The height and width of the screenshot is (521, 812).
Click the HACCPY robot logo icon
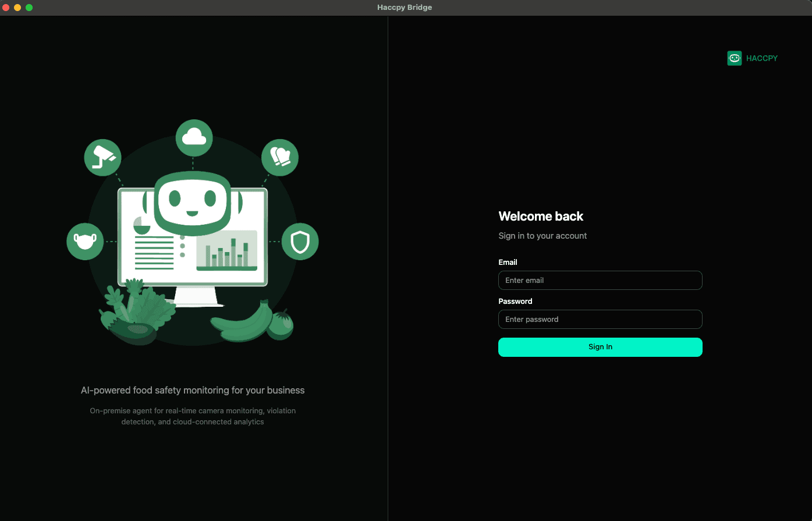tap(734, 58)
